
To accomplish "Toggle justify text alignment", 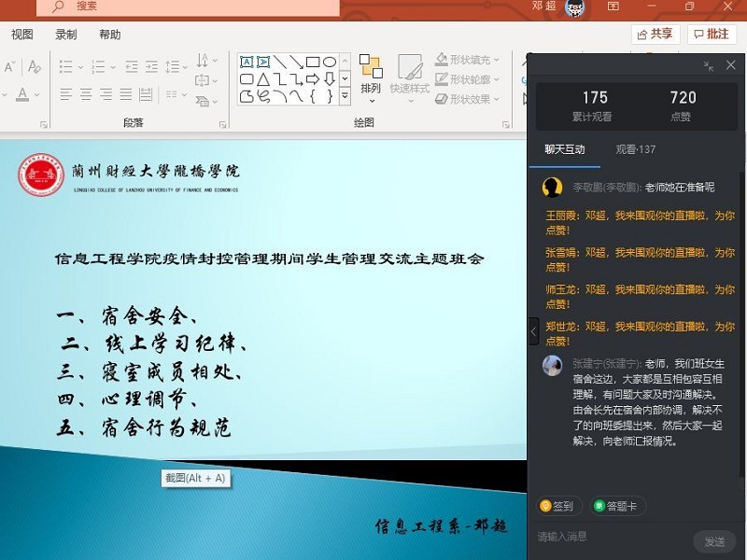I will tap(126, 94).
